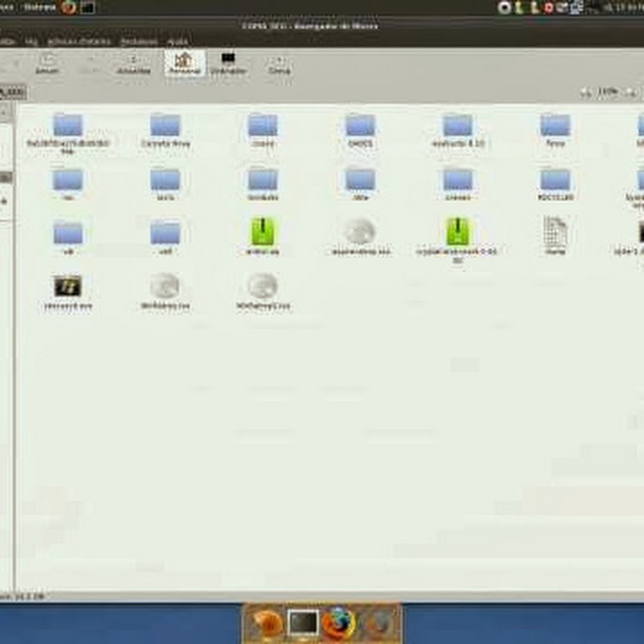Viewport: 644px width, 644px height.
Task: Select the green android zip archive
Action: coord(263,232)
